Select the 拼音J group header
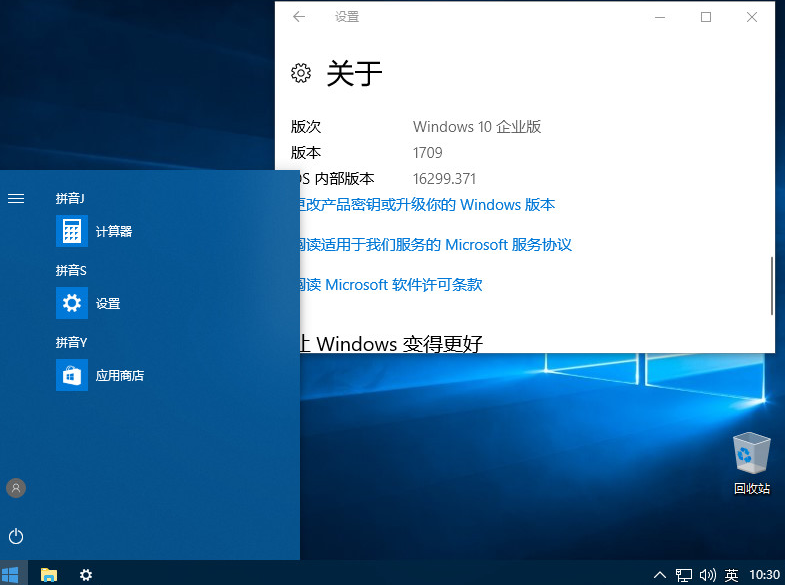Image resolution: width=785 pixels, height=585 pixels. pyautogui.click(x=70, y=199)
